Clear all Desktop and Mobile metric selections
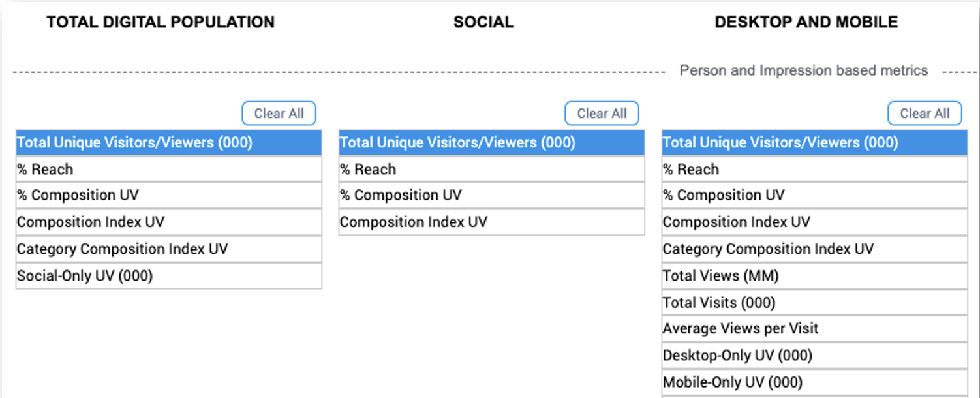The image size is (980, 398). coord(925,114)
